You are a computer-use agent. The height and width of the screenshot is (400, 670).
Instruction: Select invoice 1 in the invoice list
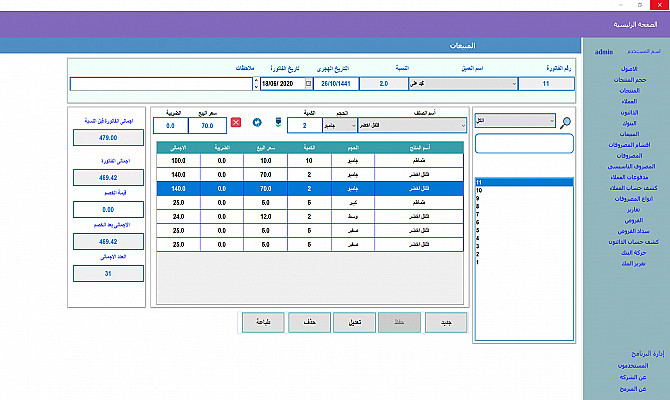[524, 262]
